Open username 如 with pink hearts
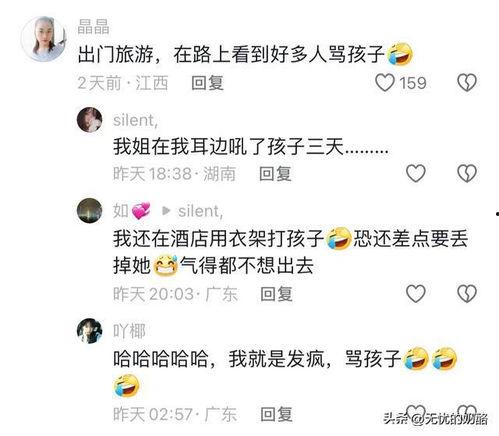499x436 pixels. [132, 211]
